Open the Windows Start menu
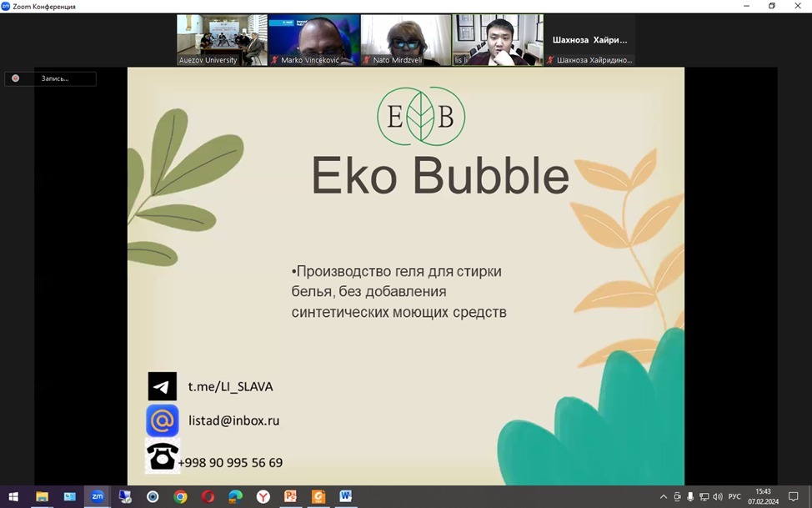The width and height of the screenshot is (812, 508). click(13, 496)
